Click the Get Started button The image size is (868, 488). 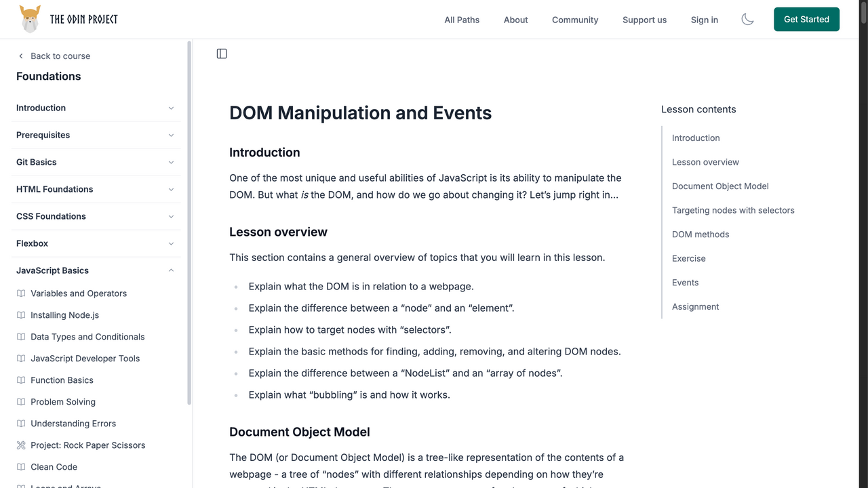(x=806, y=19)
